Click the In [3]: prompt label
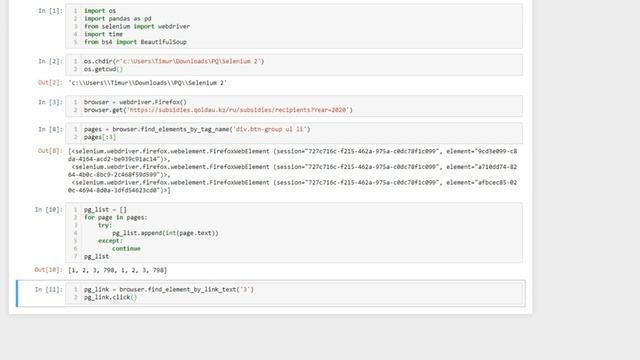Viewport: 640px width, 360px height. tap(50, 102)
